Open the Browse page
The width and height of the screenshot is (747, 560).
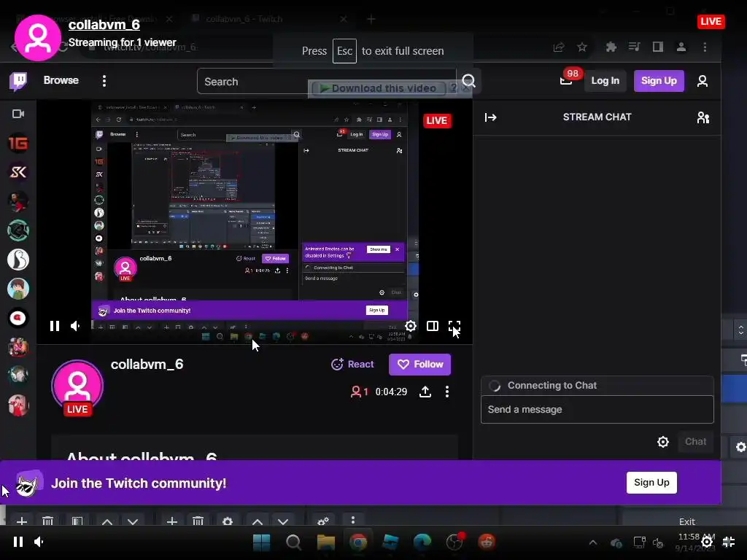click(61, 80)
